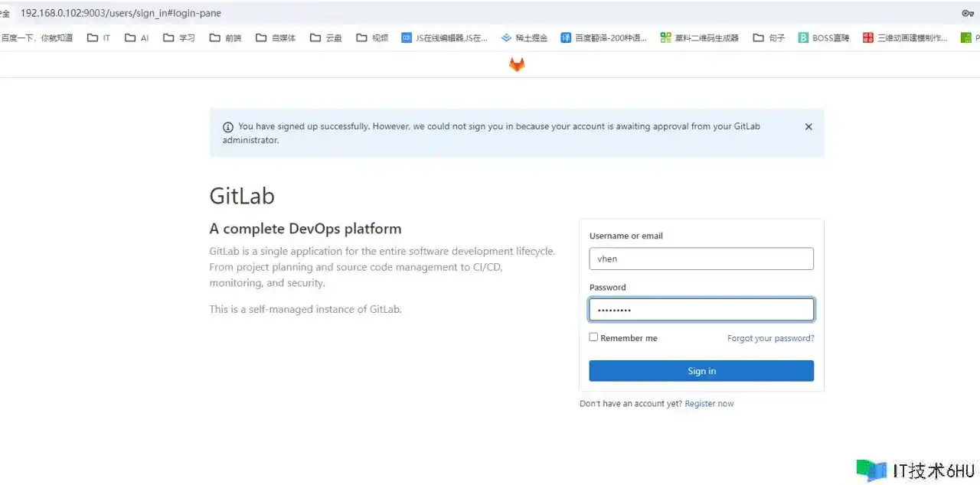
Task: Open the 自媒体 bookmarks folder
Action: pyautogui.click(x=276, y=37)
